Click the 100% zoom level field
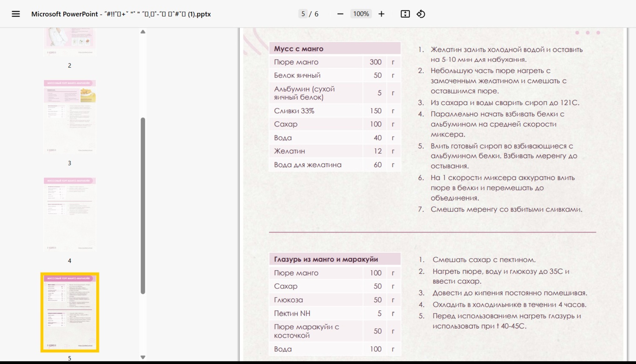Screen dimensions: 636x364 [x=361, y=14]
